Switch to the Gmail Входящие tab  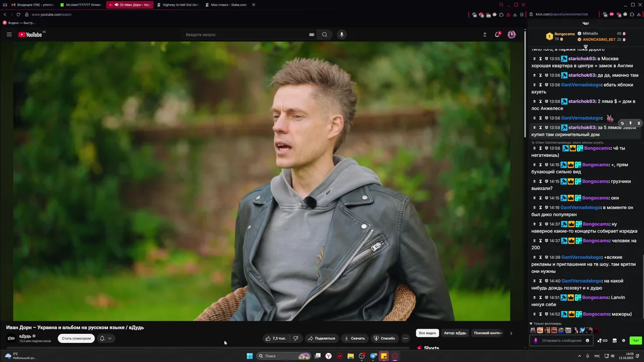[32, 5]
